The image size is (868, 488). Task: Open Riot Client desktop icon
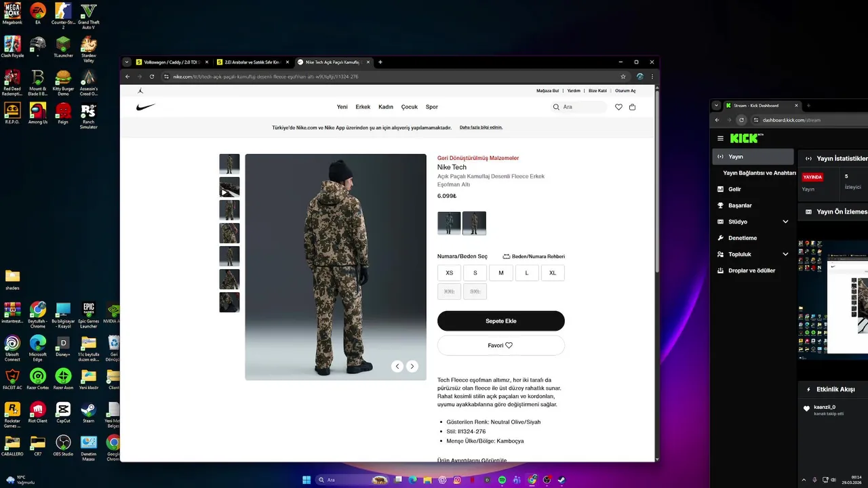38,412
